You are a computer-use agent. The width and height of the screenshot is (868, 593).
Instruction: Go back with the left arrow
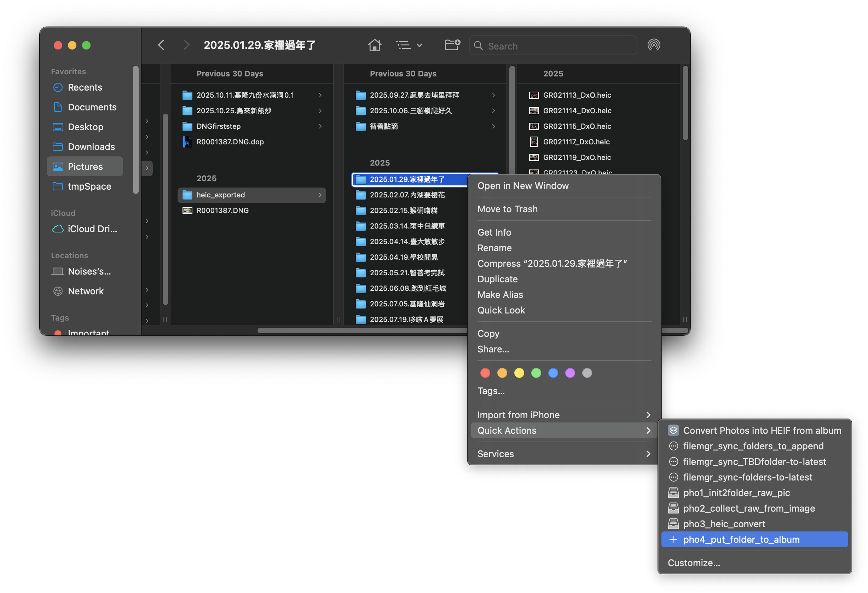click(x=161, y=45)
